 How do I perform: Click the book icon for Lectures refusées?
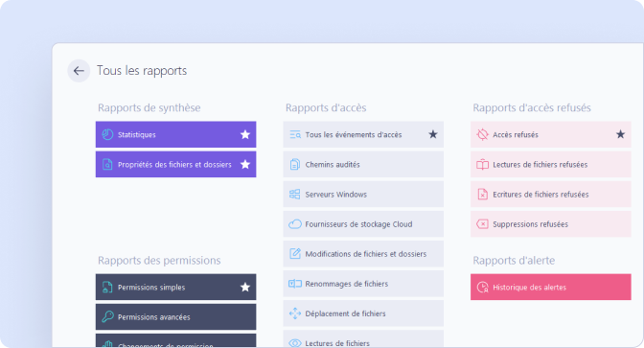482,164
